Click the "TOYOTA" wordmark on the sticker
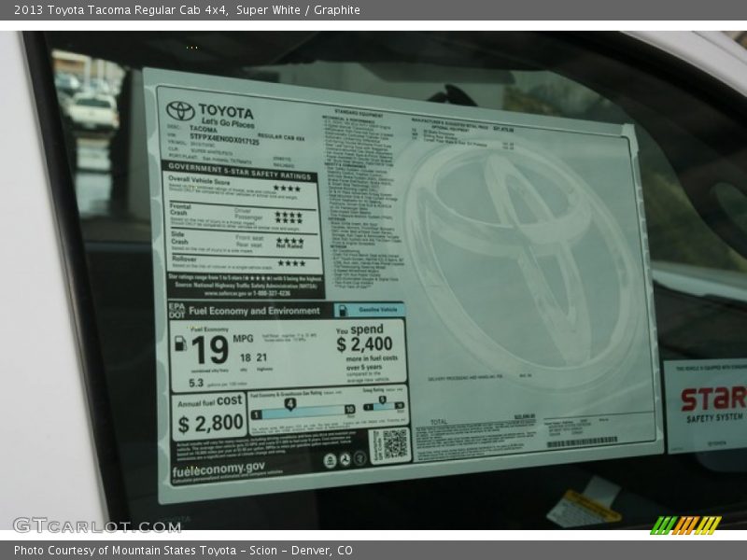 [226, 111]
